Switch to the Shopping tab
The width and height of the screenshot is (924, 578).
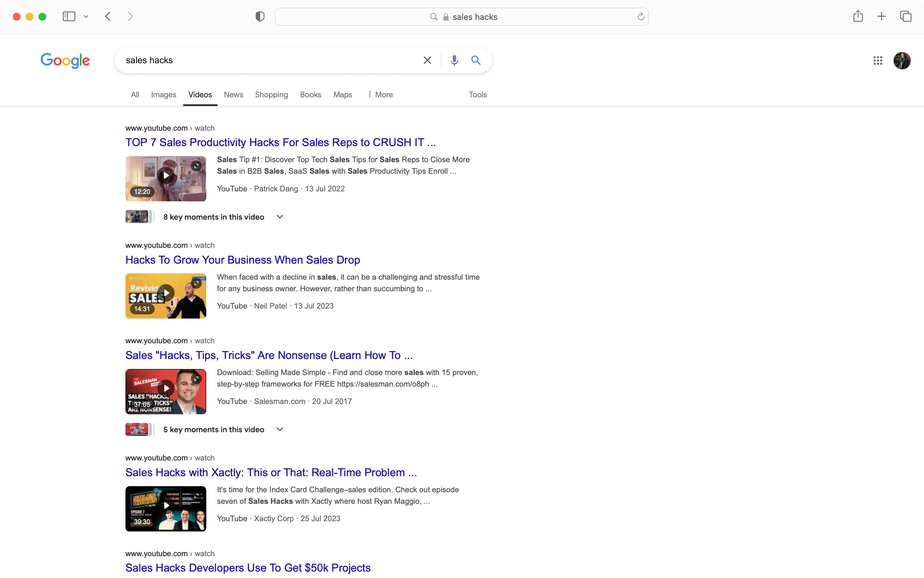pyautogui.click(x=271, y=94)
